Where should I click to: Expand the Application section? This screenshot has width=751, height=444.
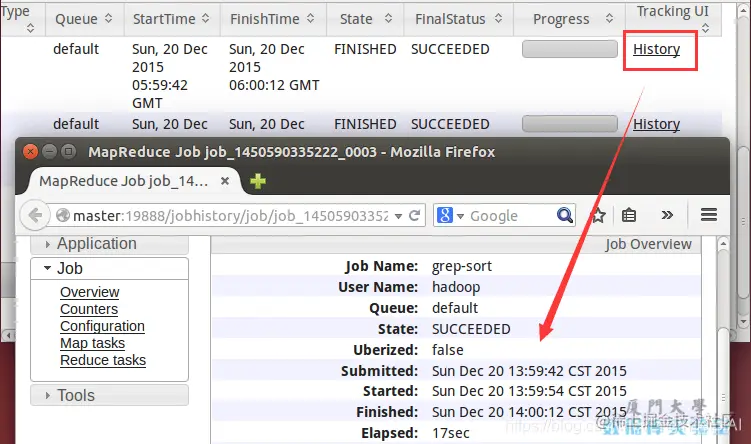109,244
